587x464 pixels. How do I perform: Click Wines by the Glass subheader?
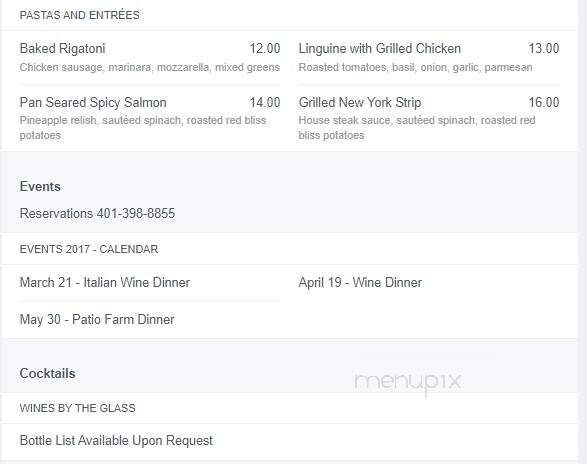77,408
